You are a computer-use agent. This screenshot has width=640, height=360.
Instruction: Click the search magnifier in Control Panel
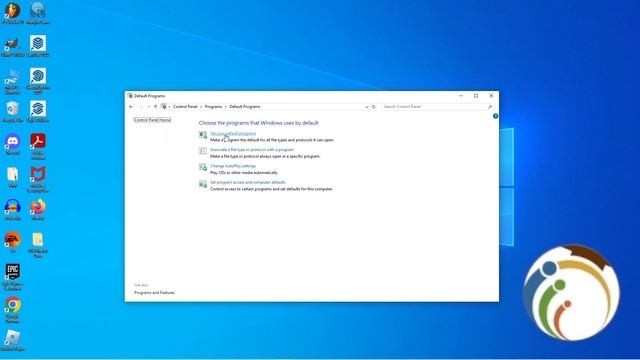pyautogui.click(x=490, y=107)
